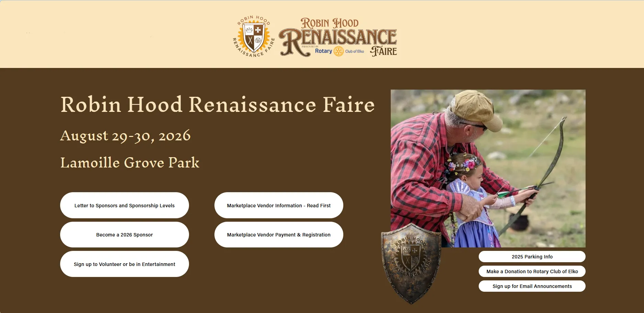Click the August 29-30, 2026 date text
The image size is (644, 313).
tap(125, 136)
